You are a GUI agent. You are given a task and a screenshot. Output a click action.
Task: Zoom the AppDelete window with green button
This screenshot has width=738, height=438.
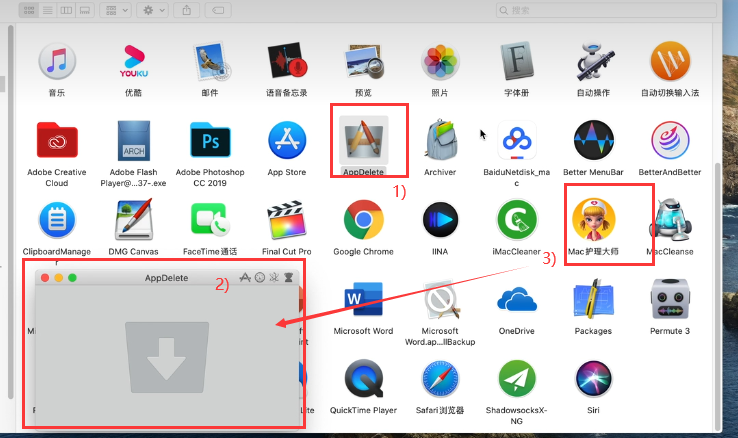[72, 278]
